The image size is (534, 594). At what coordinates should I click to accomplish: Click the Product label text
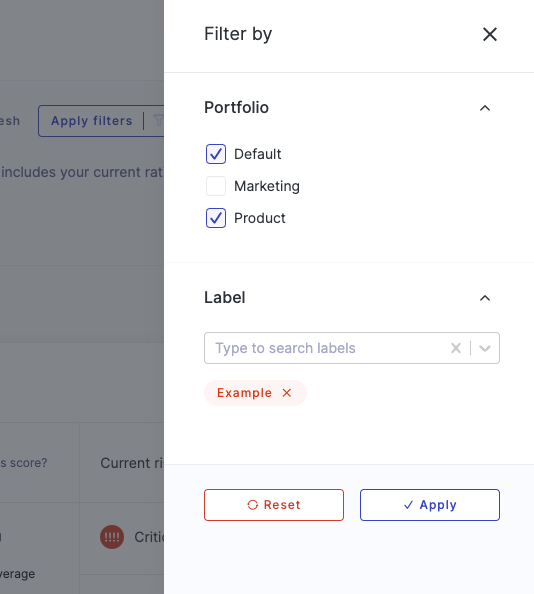[260, 218]
